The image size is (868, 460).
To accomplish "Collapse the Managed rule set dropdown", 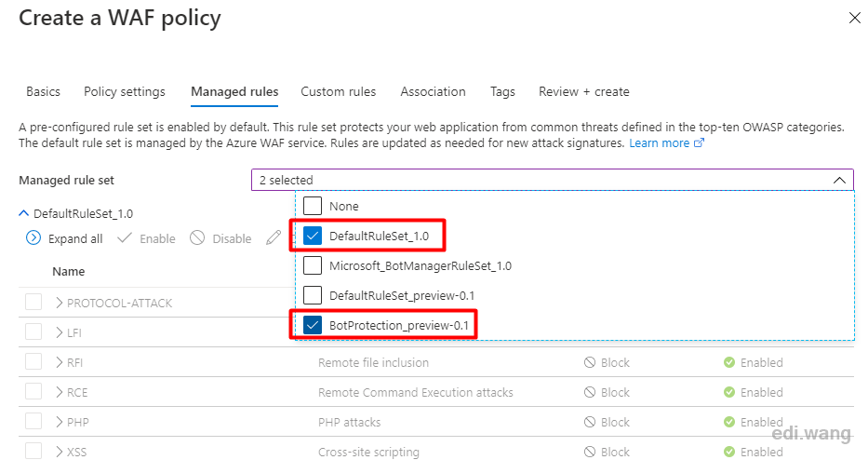I will 839,180.
